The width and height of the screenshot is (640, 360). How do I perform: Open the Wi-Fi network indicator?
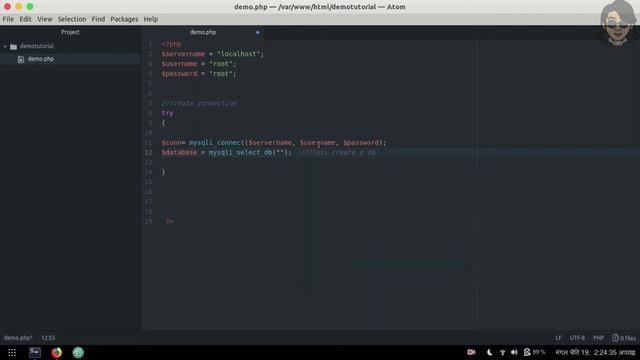coord(502,352)
